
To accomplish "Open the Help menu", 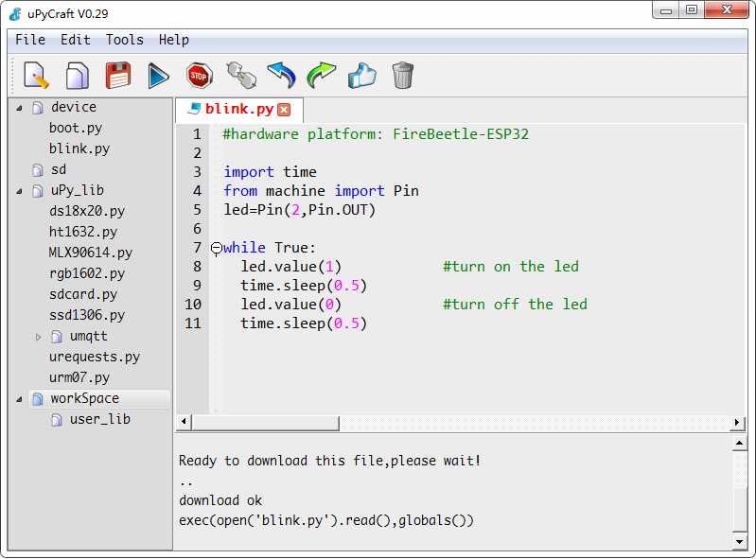I will click(174, 40).
